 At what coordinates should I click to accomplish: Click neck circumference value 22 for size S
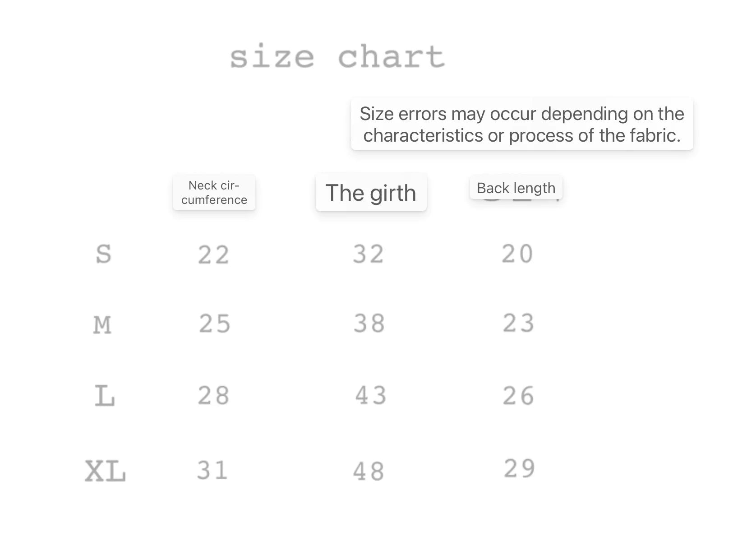click(214, 255)
